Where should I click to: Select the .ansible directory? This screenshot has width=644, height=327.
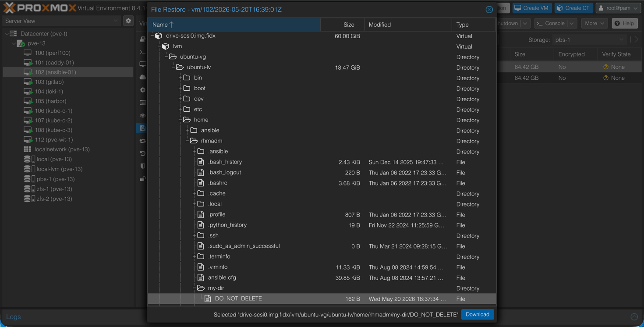[322, 152]
